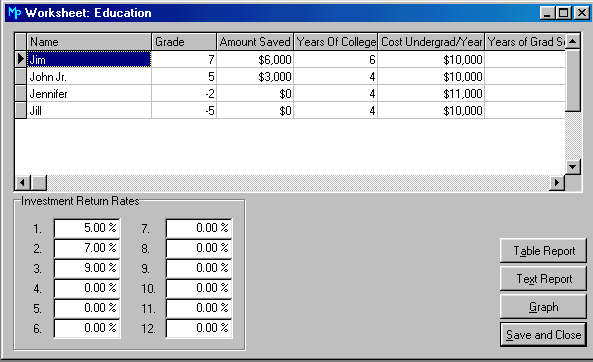Image resolution: width=593 pixels, height=362 pixels.
Task: Click table vertical scrollbar up arrow
Action: tap(573, 41)
